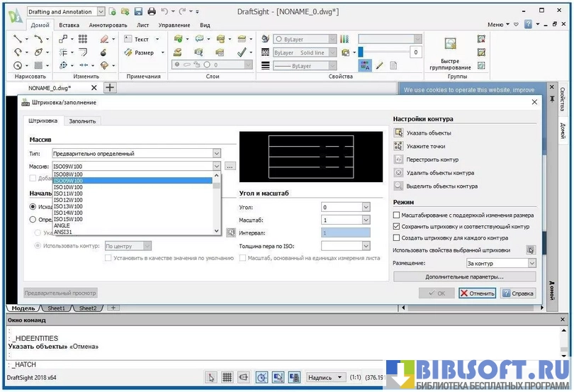This screenshot has width=574, height=392.
Task: Click the transparency slider in Свойства panel
Action: (383, 52)
